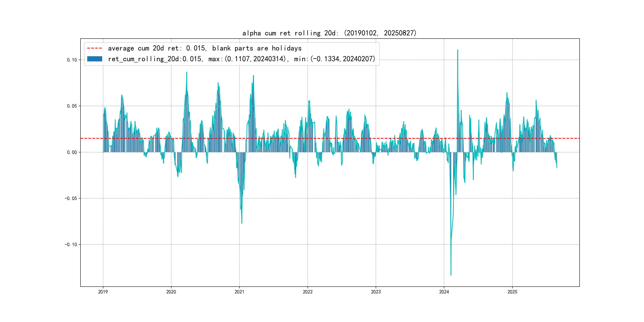This screenshot has width=644, height=322.
Task: Click the 2021 x-axis tick label
Action: [x=240, y=292]
